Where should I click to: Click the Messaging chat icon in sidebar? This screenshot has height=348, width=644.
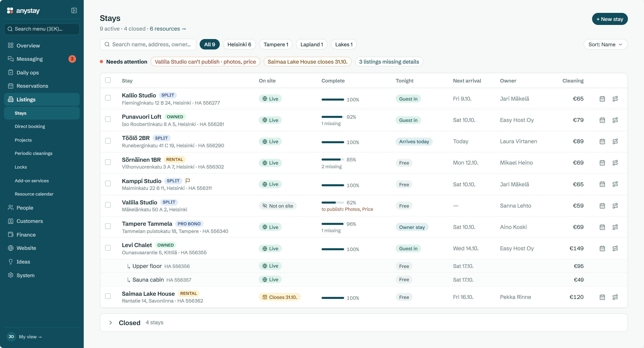coord(10,59)
